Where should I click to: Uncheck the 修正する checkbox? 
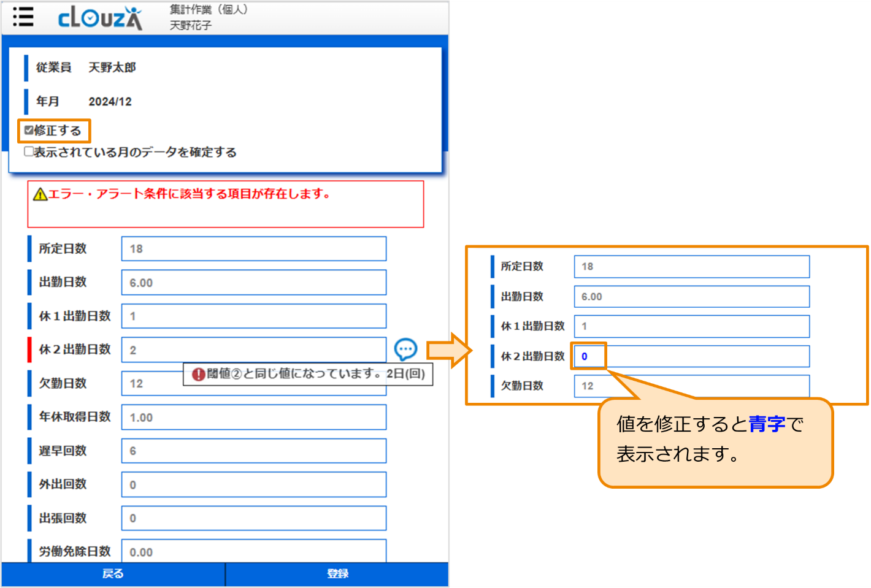coord(28,129)
